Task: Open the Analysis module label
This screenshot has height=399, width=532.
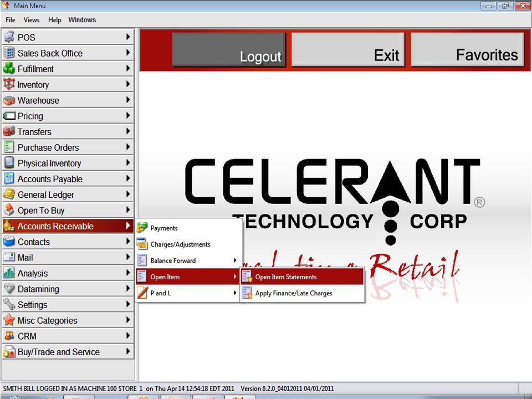Action: click(x=33, y=273)
